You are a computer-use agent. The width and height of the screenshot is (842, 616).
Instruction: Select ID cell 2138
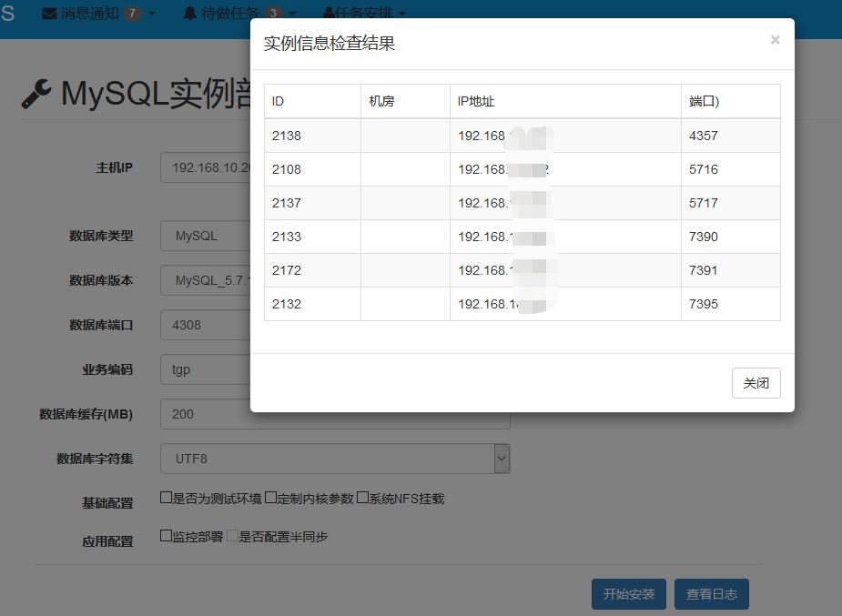tap(312, 136)
